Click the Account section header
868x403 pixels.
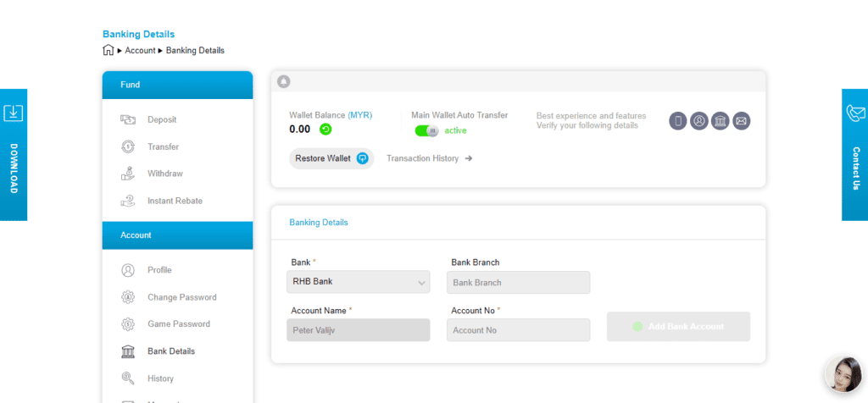pyautogui.click(x=178, y=235)
